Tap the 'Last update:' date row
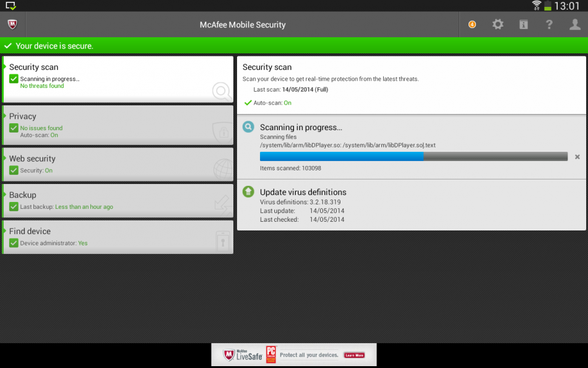Viewport: 588px width, 368px height. pos(302,211)
